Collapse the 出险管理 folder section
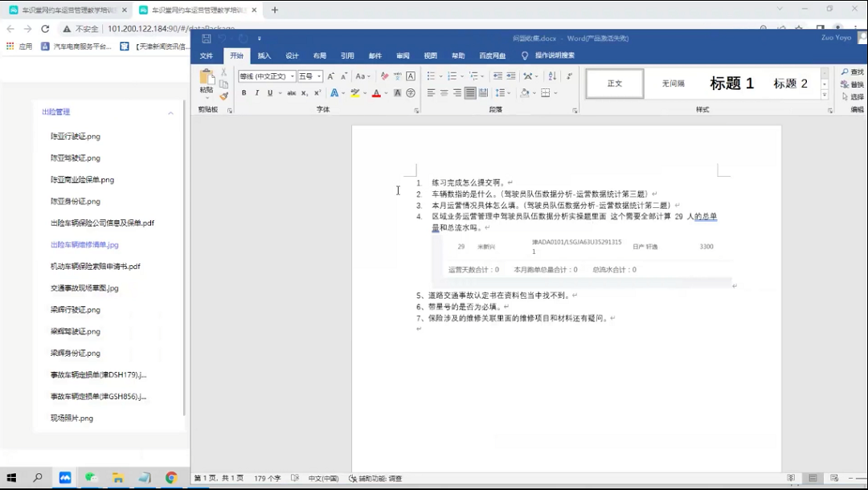The image size is (868, 490). point(170,112)
